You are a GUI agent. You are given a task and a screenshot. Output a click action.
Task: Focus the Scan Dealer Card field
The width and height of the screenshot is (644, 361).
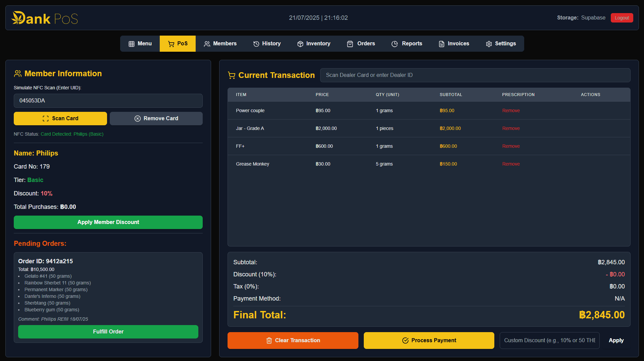475,75
